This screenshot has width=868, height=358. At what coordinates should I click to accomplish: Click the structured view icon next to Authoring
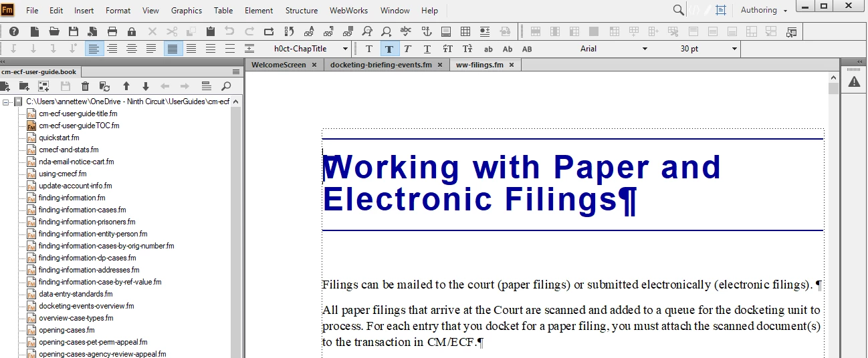click(x=720, y=10)
